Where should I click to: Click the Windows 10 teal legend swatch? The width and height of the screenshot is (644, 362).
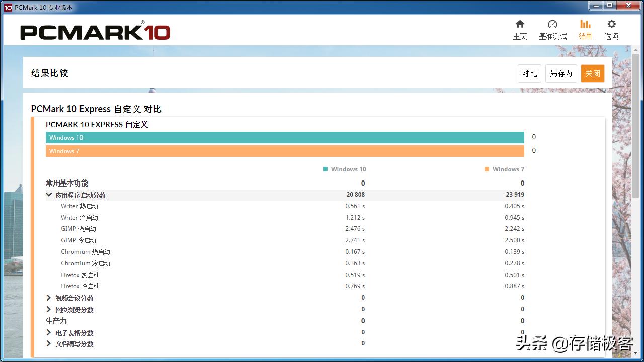325,169
